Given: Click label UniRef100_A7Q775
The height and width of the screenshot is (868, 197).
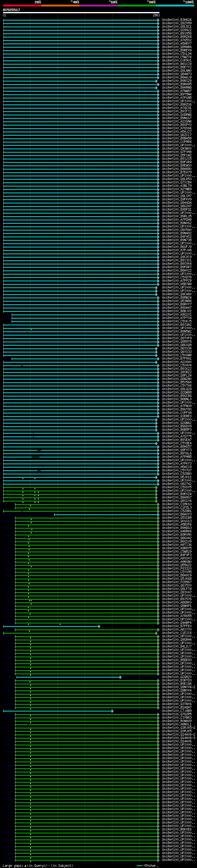Looking at the screenshot, I should (x=177, y=436).
